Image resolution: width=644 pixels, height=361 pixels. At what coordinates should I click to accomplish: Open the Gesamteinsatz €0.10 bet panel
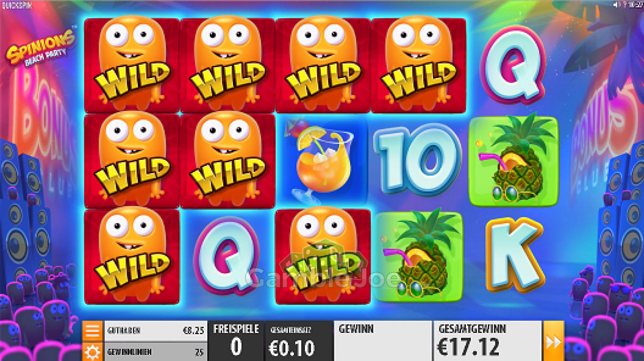tap(299, 341)
